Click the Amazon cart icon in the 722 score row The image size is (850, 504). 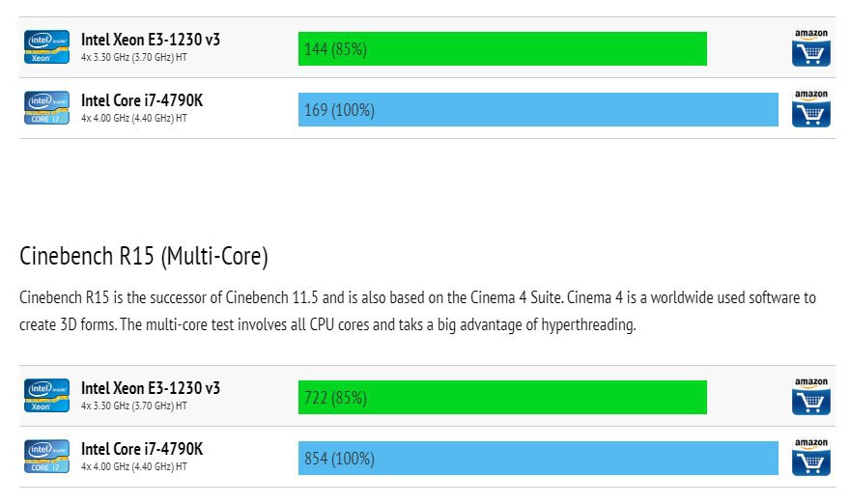point(810,397)
